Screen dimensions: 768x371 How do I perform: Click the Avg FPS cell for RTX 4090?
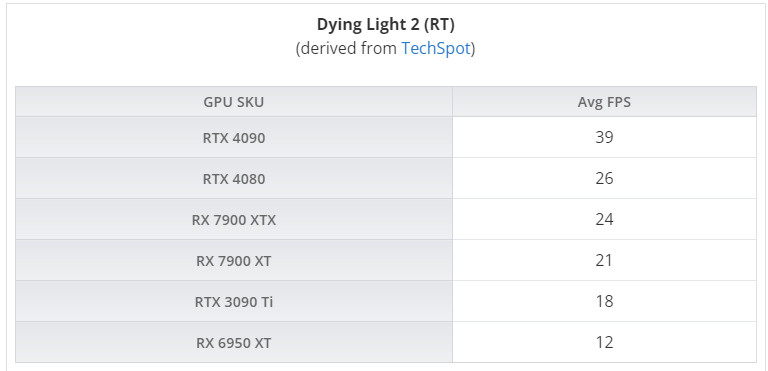(604, 137)
